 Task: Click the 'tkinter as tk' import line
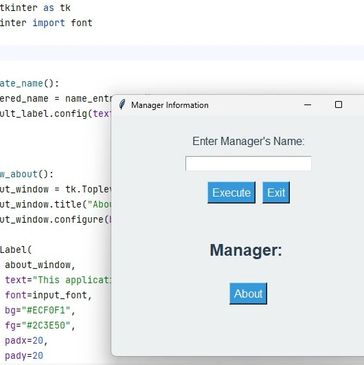(35, 8)
